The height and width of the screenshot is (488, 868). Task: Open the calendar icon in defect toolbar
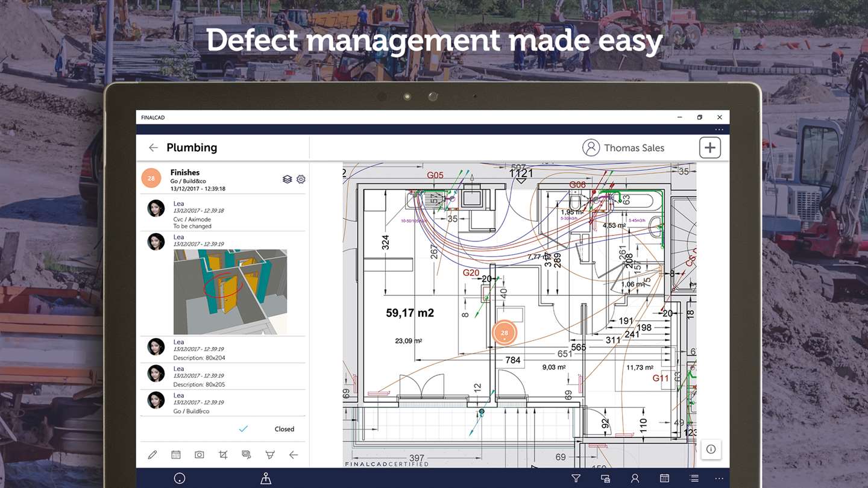click(176, 455)
